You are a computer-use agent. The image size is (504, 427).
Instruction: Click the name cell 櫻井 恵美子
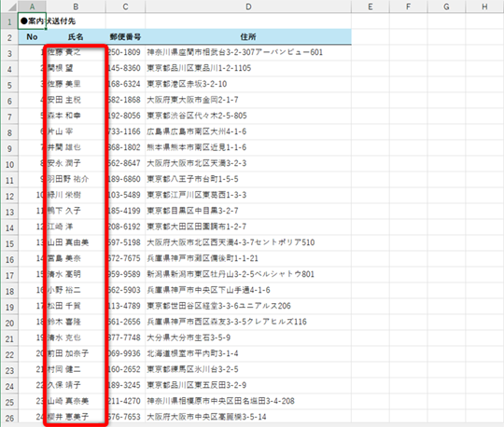point(76,417)
